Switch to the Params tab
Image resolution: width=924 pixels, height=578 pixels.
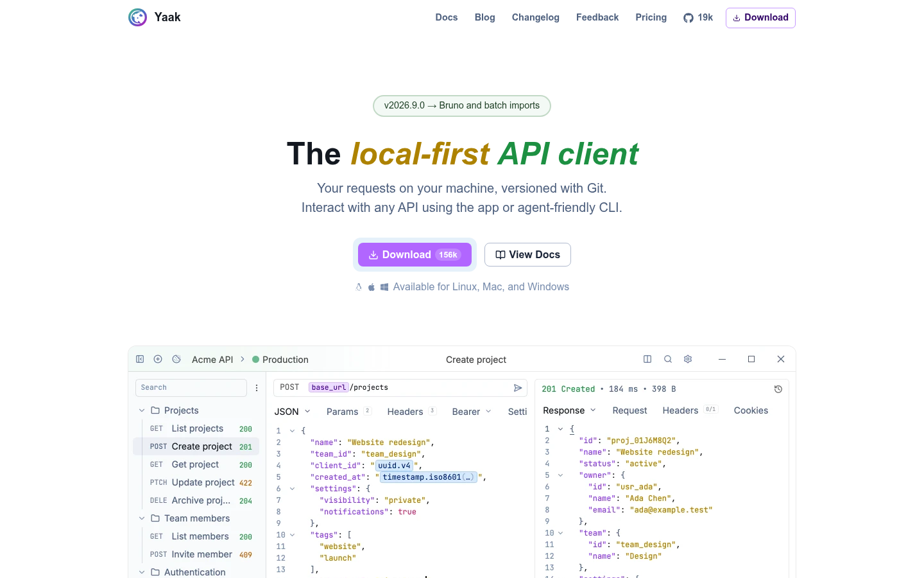348,412
